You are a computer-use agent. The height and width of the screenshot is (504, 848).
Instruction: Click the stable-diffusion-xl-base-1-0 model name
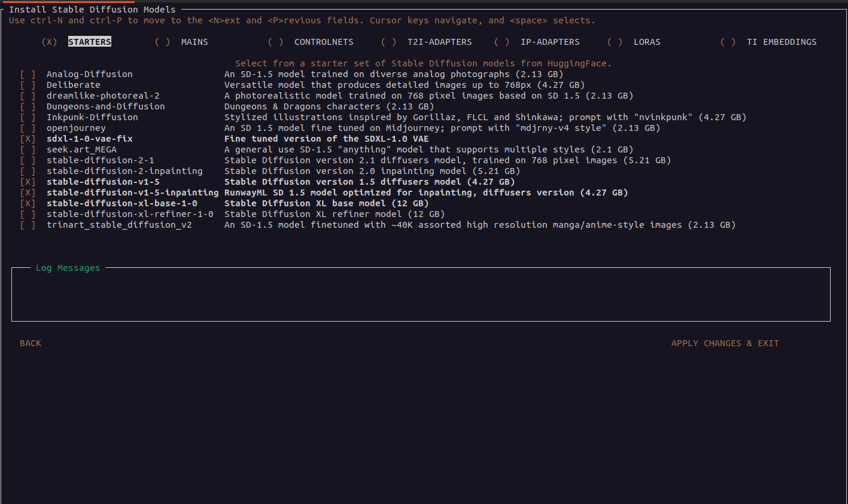pyautogui.click(x=122, y=203)
